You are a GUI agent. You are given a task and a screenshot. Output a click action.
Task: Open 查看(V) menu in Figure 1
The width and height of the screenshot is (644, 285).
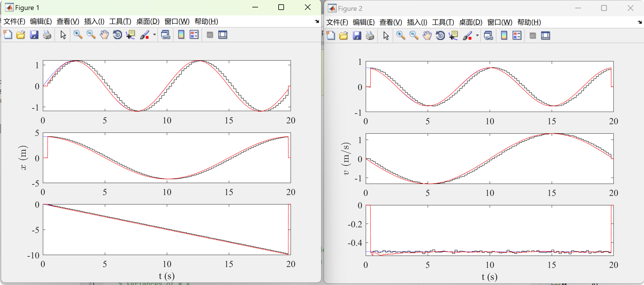[68, 21]
